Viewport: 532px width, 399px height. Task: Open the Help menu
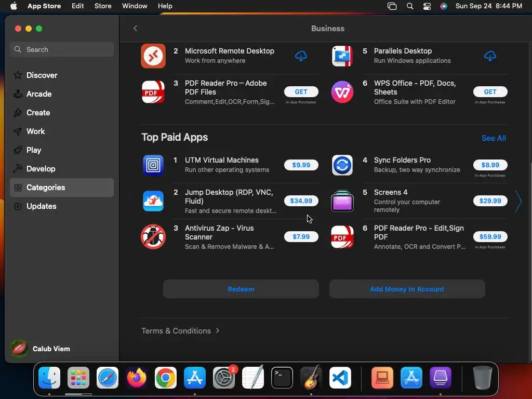(x=165, y=6)
